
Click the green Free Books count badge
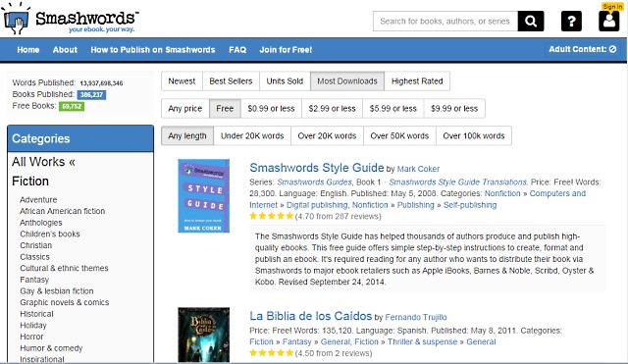tap(72, 107)
